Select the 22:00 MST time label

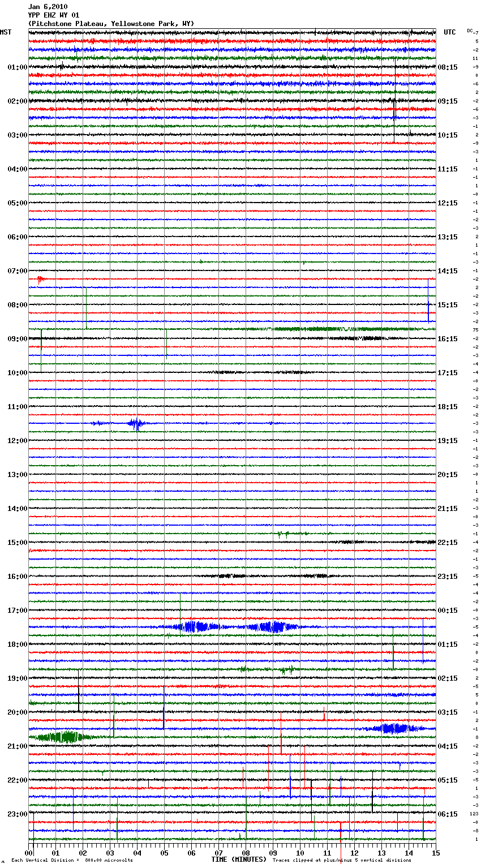18,780
